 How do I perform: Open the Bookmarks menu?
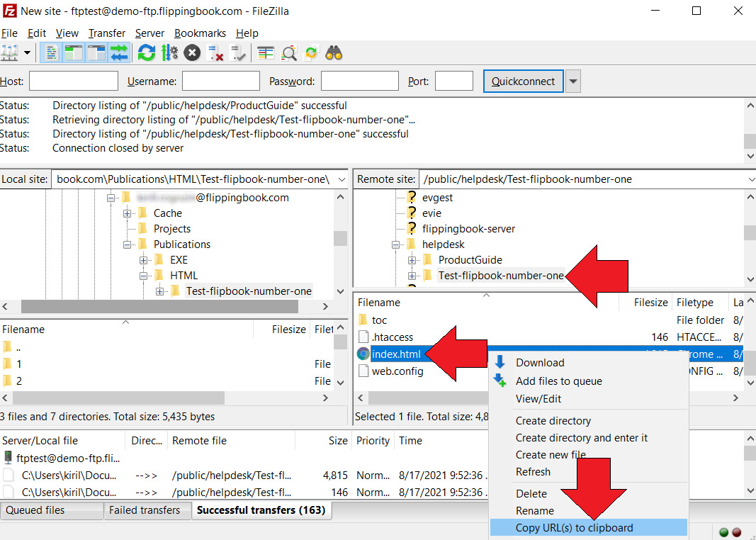pos(200,33)
